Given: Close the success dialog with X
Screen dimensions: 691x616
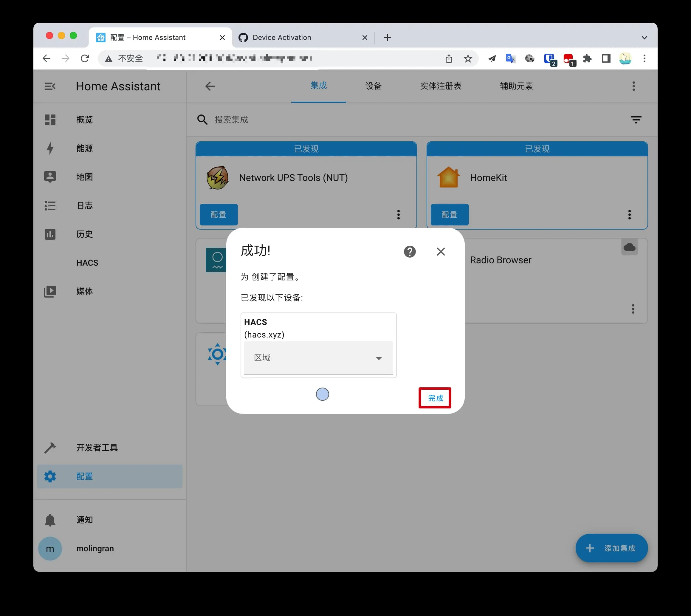Looking at the screenshot, I should click(441, 251).
